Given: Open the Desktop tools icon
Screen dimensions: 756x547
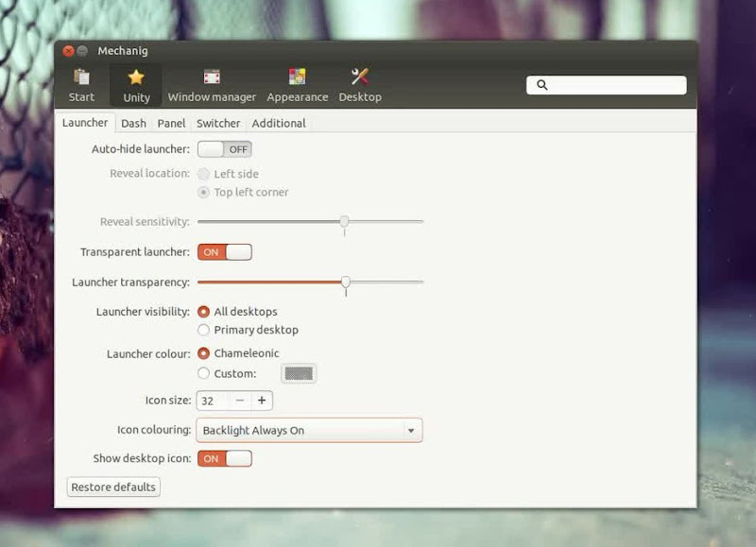Looking at the screenshot, I should click(x=360, y=77).
